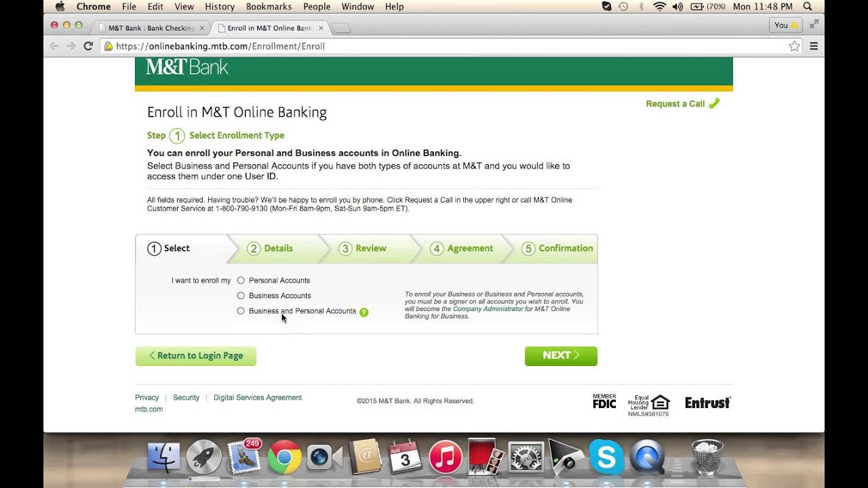Open Launchpad rocket icon in dock
868x488 pixels.
[203, 457]
